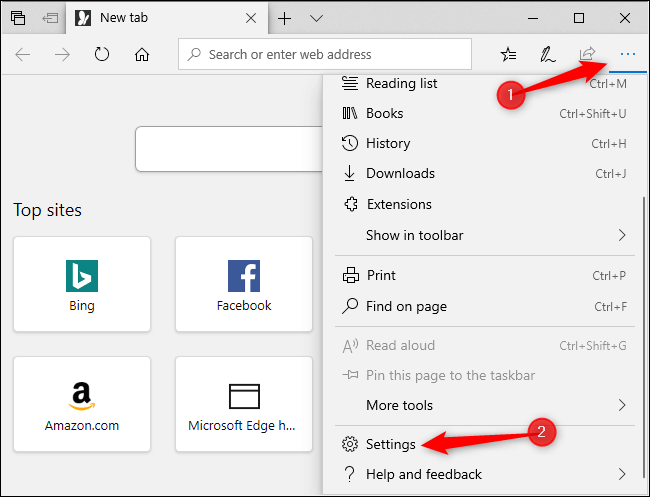Click the Print printer icon
The image size is (650, 497).
pos(351,275)
